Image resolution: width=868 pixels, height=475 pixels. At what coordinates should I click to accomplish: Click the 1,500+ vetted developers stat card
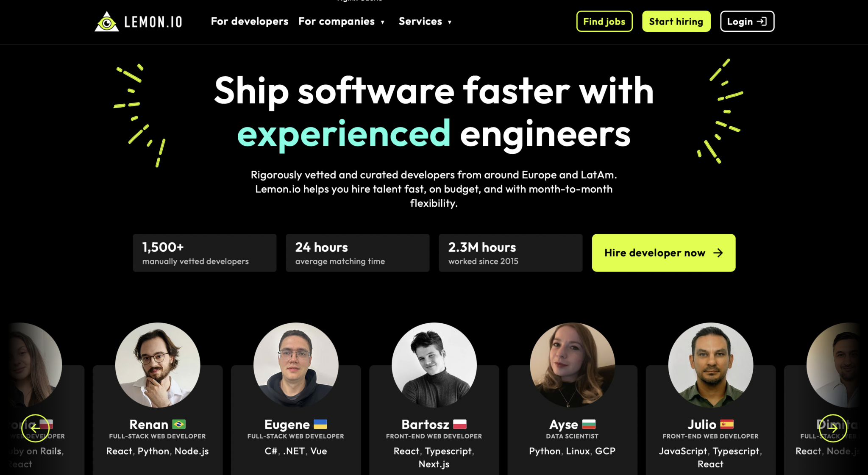coord(205,253)
